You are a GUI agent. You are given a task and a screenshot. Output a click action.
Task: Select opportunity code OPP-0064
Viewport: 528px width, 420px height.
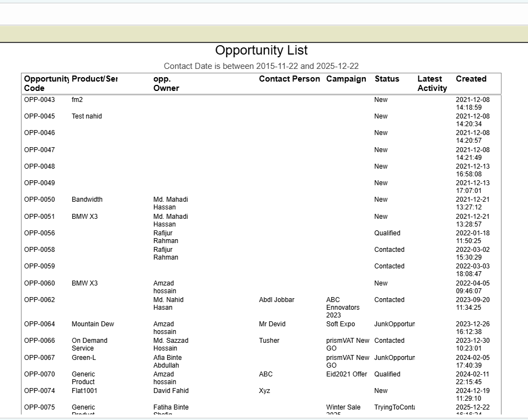(x=39, y=324)
